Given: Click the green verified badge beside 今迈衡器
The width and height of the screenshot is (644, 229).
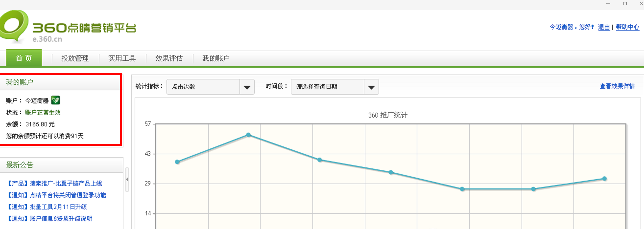Looking at the screenshot, I should click(55, 100).
